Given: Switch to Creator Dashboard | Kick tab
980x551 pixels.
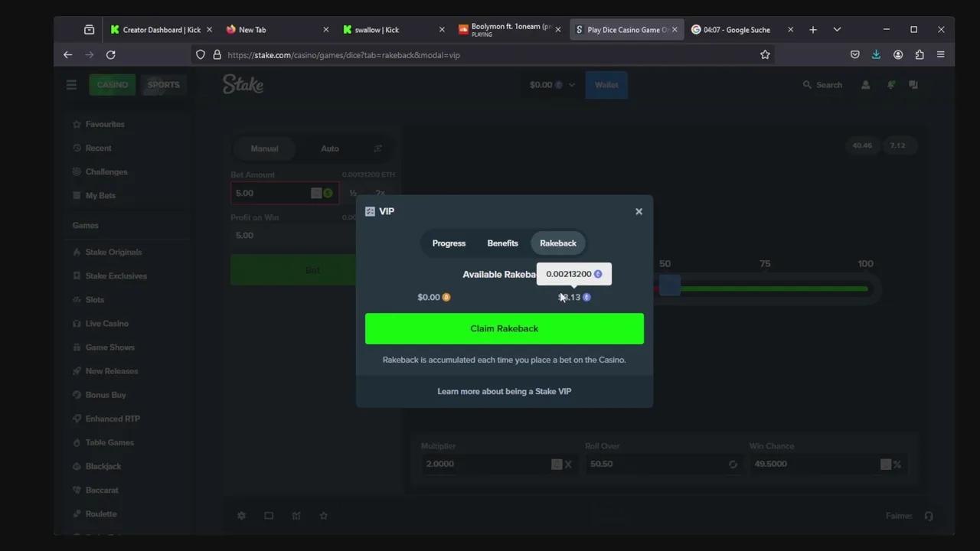Looking at the screenshot, I should (161, 30).
